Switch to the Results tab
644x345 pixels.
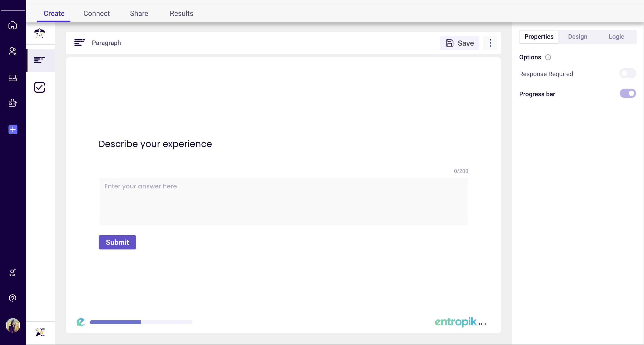tap(182, 13)
